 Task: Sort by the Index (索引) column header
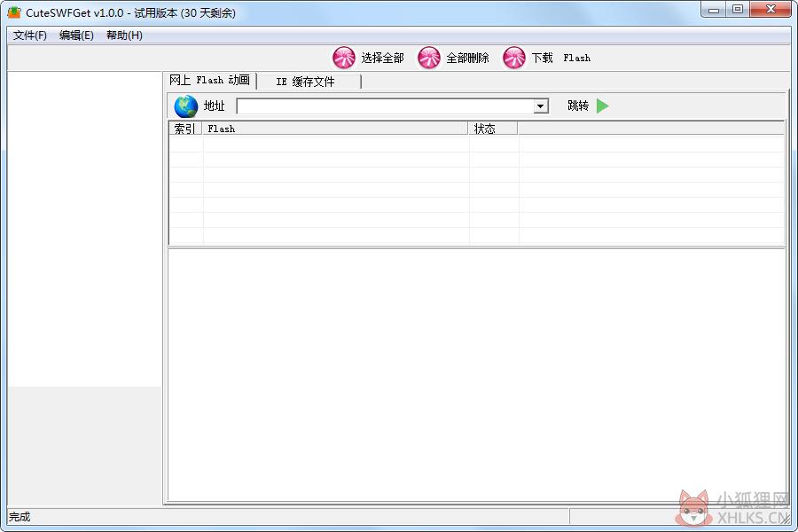click(185, 129)
